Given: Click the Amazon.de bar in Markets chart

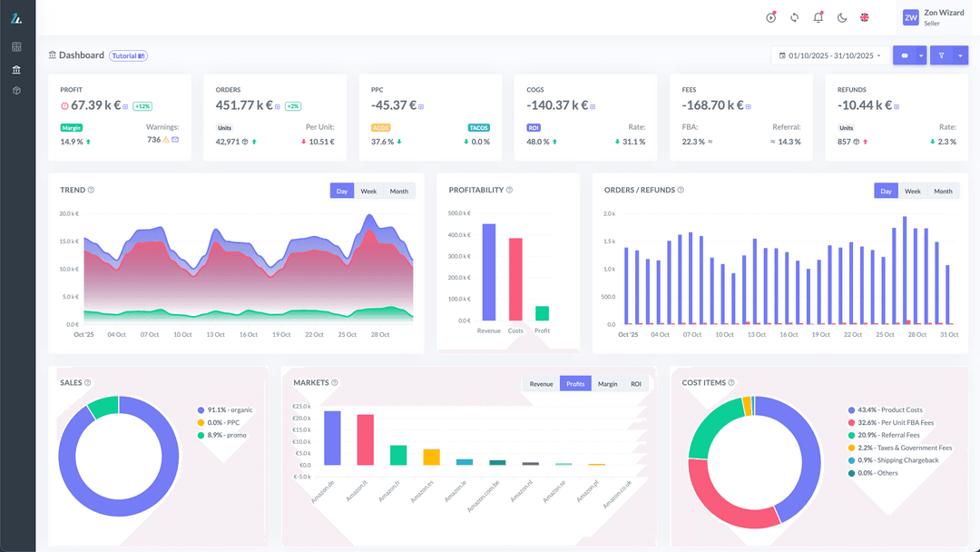Looking at the screenshot, I should point(332,438).
